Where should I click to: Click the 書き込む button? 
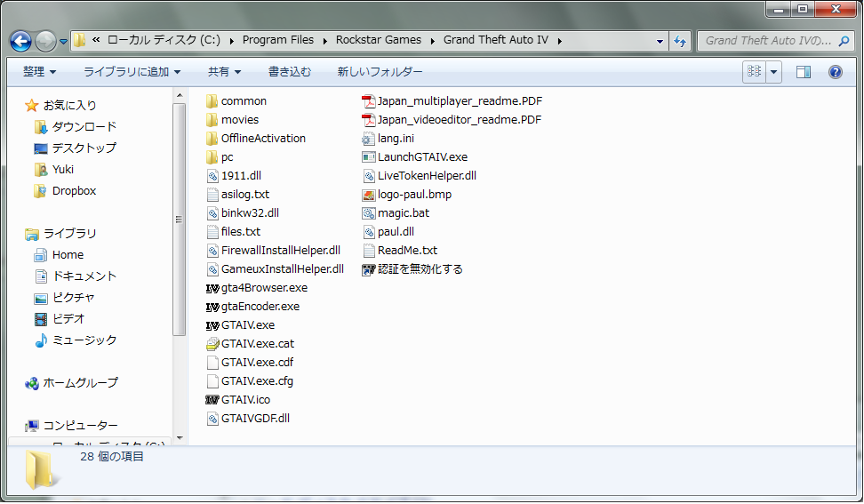pos(289,72)
